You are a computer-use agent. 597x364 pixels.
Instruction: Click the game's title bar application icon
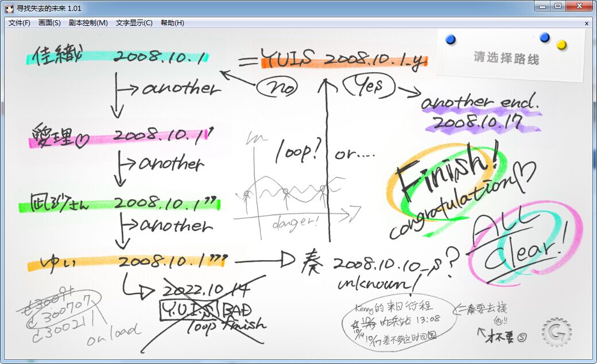[x=9, y=8]
